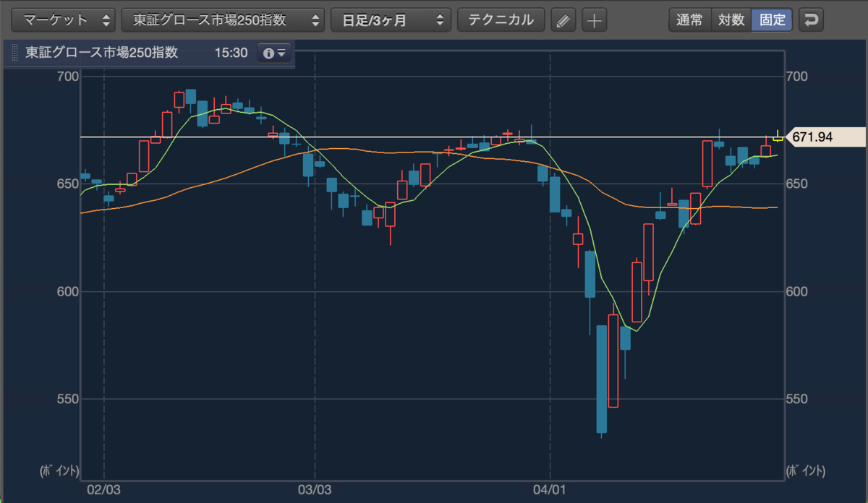
Task: Click the return arrow reset icon
Action: [x=811, y=20]
